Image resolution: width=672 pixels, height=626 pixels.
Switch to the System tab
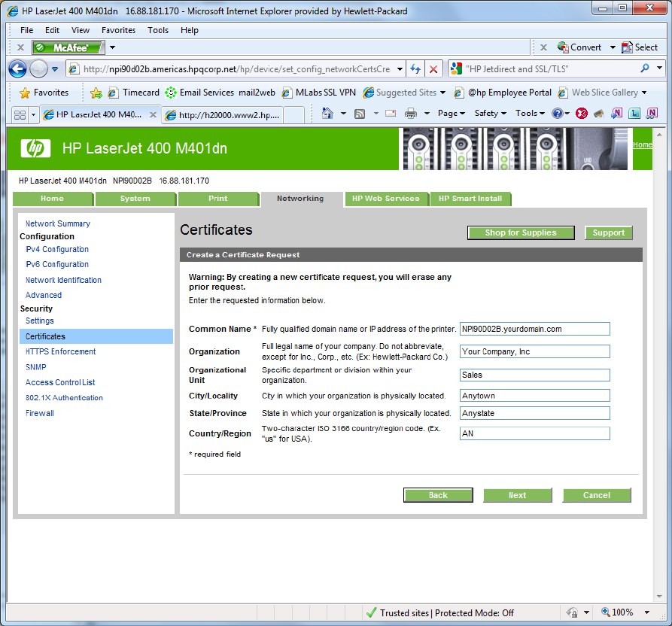pos(135,199)
